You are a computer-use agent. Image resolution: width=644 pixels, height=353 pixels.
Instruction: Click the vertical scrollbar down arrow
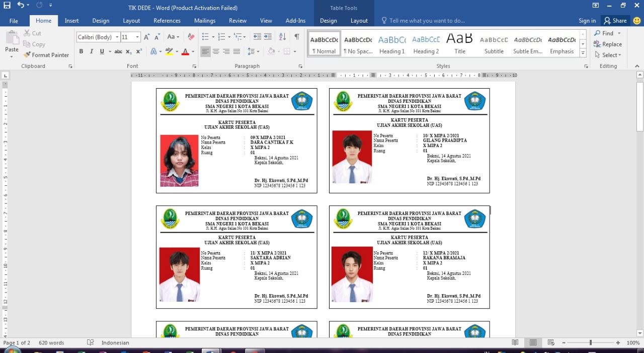click(640, 333)
